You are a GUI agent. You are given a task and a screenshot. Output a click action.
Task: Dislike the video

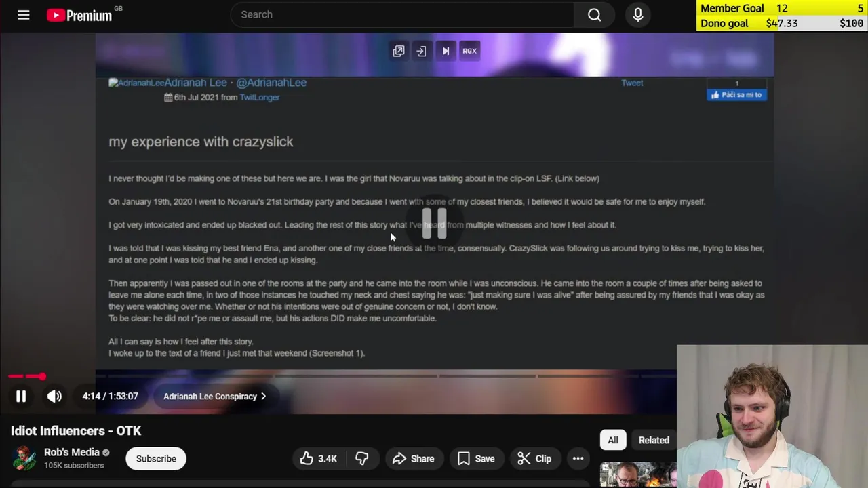tap(362, 459)
